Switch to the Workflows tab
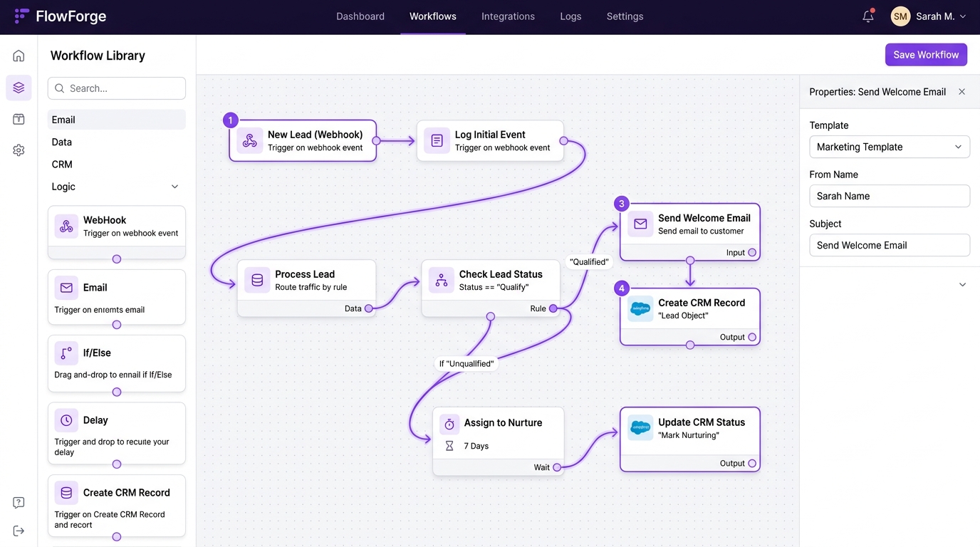Viewport: 980px width, 547px height. click(433, 16)
